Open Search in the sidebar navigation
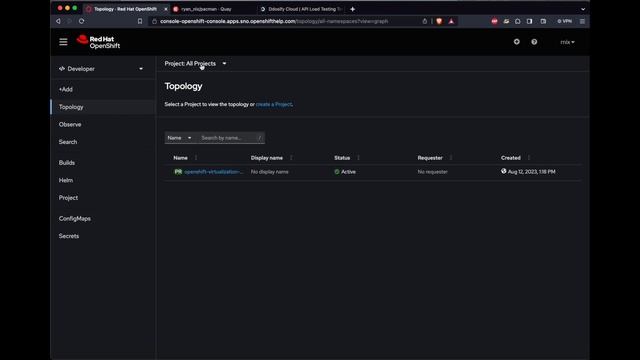The width and height of the screenshot is (640, 360). pyautogui.click(x=68, y=142)
